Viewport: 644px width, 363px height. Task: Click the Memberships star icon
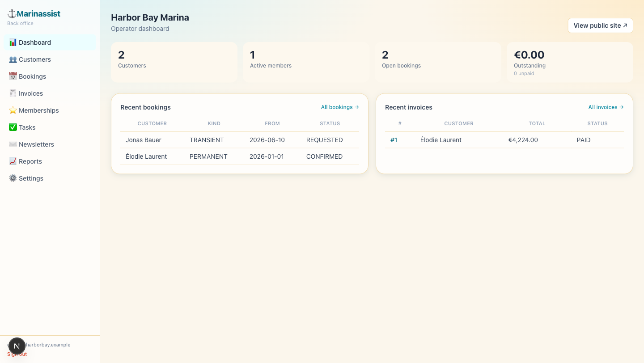[13, 110]
